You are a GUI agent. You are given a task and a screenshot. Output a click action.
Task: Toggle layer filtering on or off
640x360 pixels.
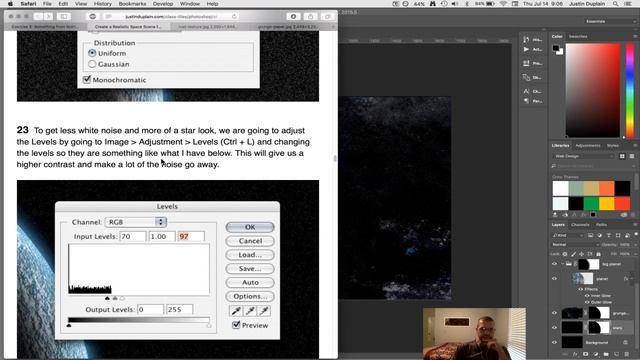[x=636, y=235]
